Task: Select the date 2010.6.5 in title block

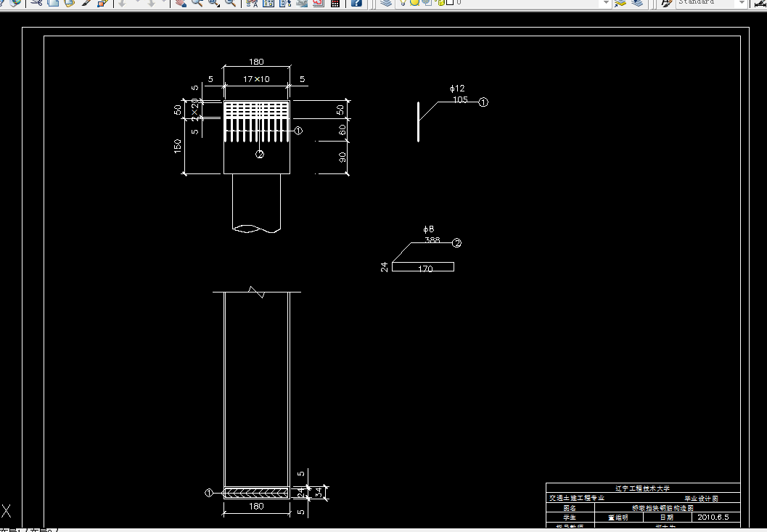Action: (713, 517)
